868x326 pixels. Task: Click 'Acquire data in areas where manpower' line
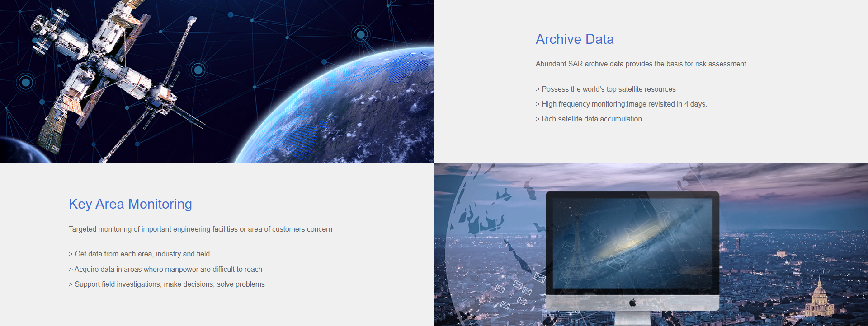pyautogui.click(x=165, y=270)
